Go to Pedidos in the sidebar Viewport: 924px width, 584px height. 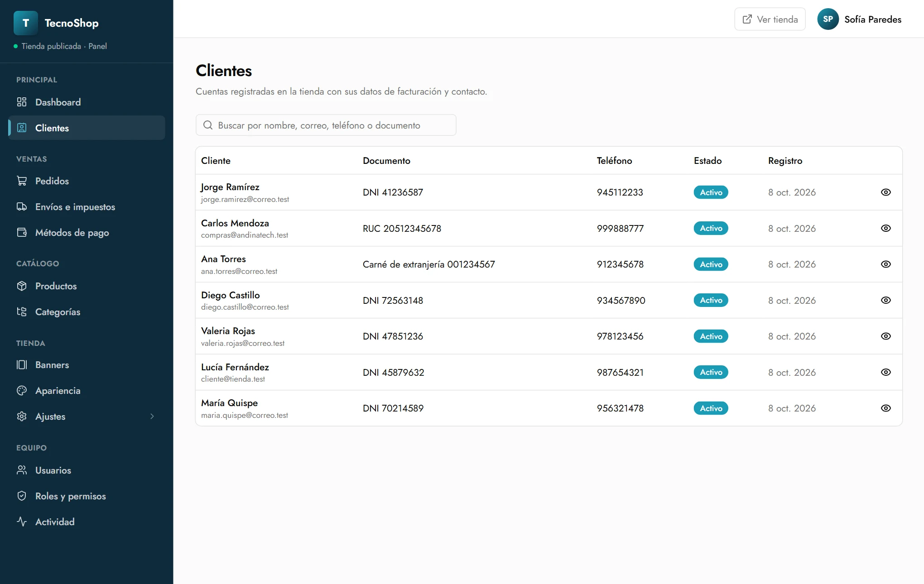[x=87, y=181]
